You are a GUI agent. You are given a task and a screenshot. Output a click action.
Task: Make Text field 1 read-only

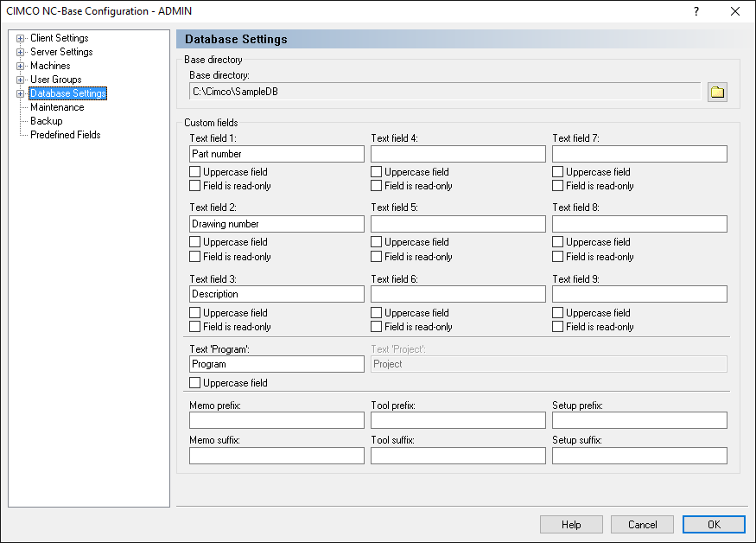point(194,186)
